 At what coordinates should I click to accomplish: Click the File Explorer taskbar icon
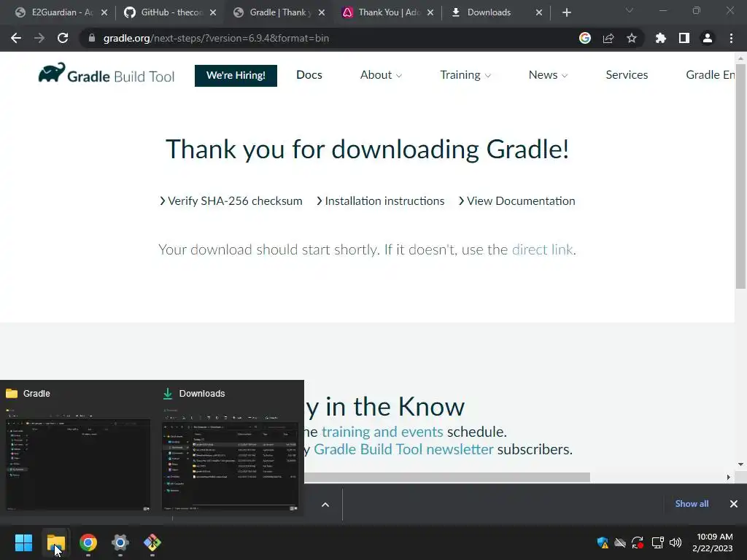coord(55,542)
